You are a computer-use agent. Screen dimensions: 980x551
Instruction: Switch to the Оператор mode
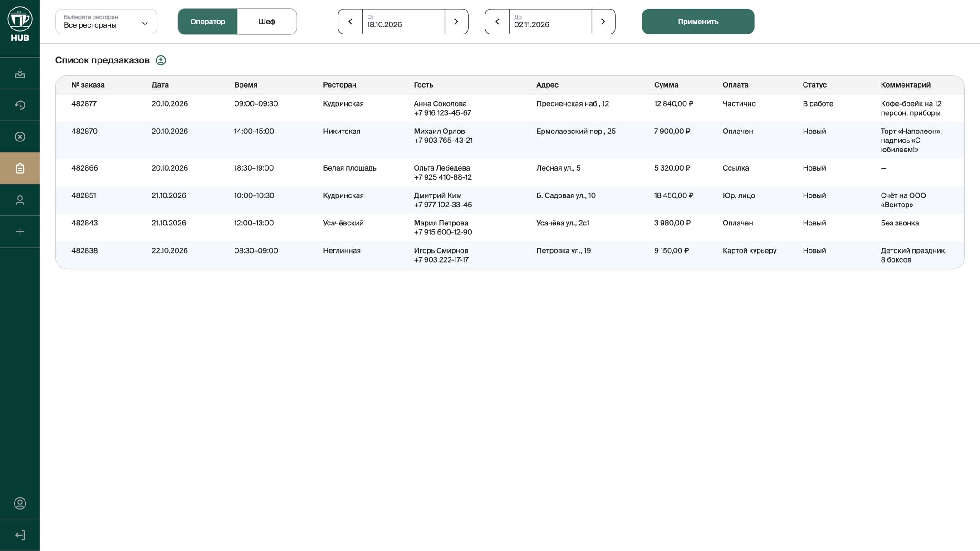pos(207,21)
